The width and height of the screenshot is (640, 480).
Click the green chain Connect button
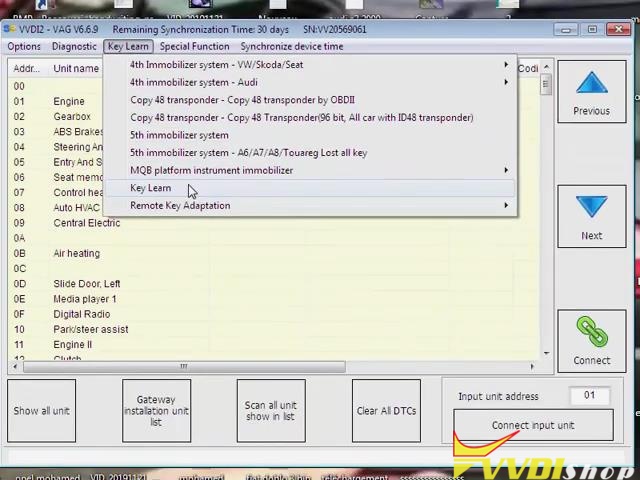591,341
